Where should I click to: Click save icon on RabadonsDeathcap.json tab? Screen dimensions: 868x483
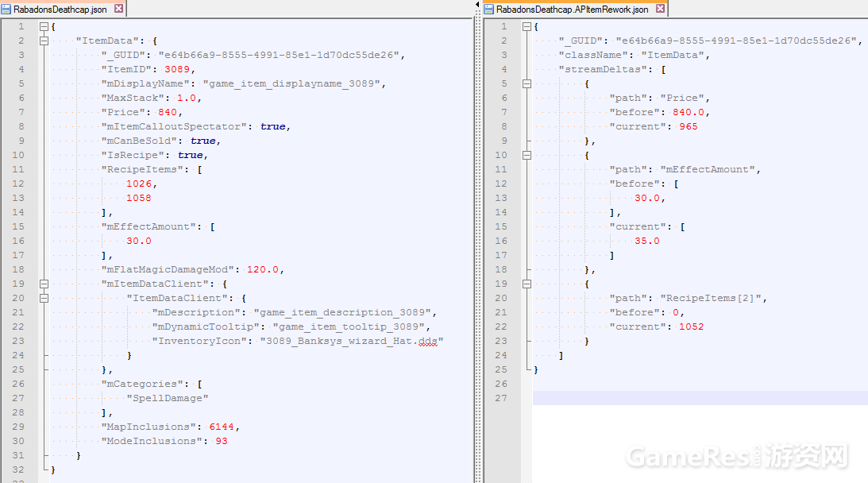click(x=6, y=9)
